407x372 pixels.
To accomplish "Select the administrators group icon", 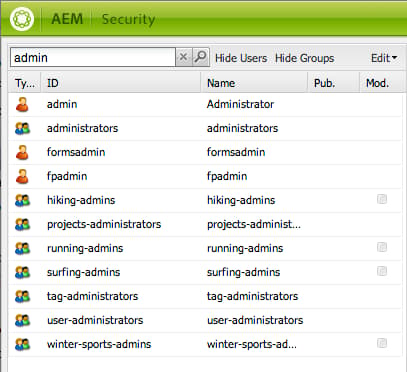I will [22, 128].
